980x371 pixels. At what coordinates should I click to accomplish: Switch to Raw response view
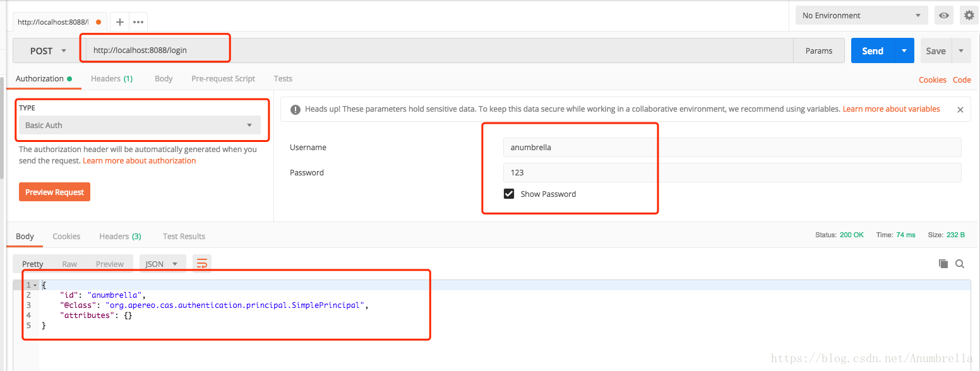pos(69,264)
